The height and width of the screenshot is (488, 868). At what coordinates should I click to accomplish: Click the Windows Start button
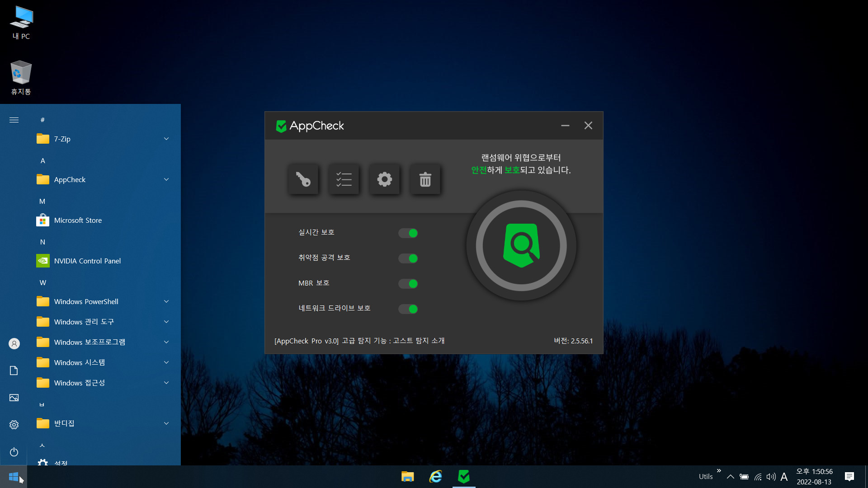pos(14,477)
